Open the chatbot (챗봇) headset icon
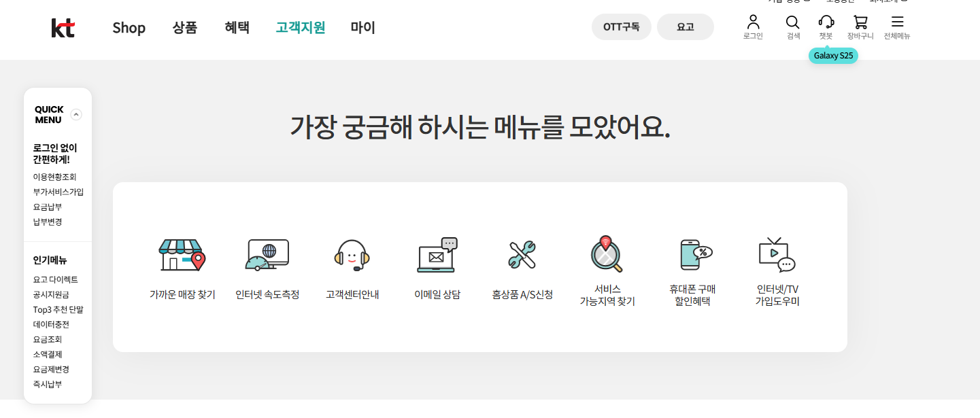This screenshot has height=418, width=980. click(826, 22)
